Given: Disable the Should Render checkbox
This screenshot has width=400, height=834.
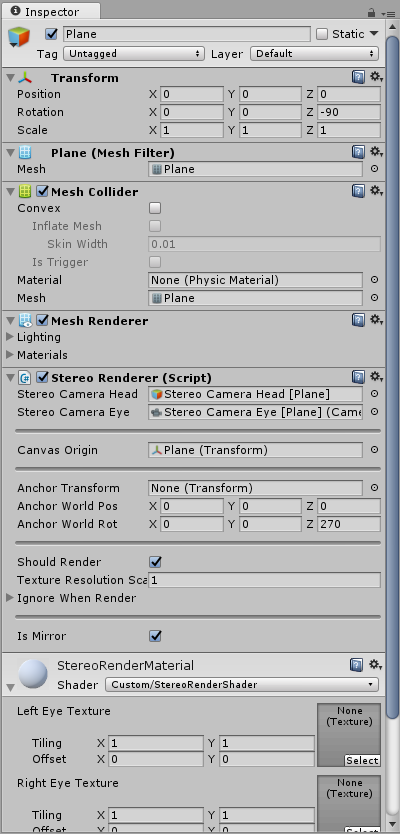Looking at the screenshot, I should click(155, 562).
